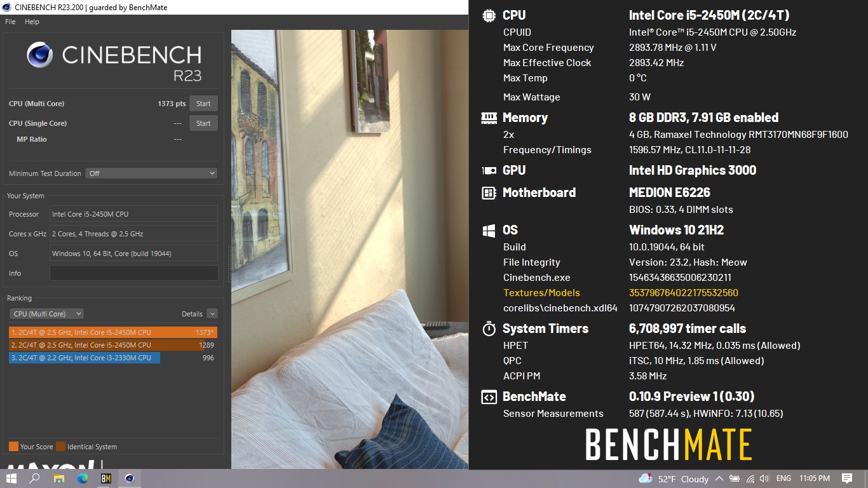868x488 pixels.
Task: Show hidden system tray icons
Action: 719,478
